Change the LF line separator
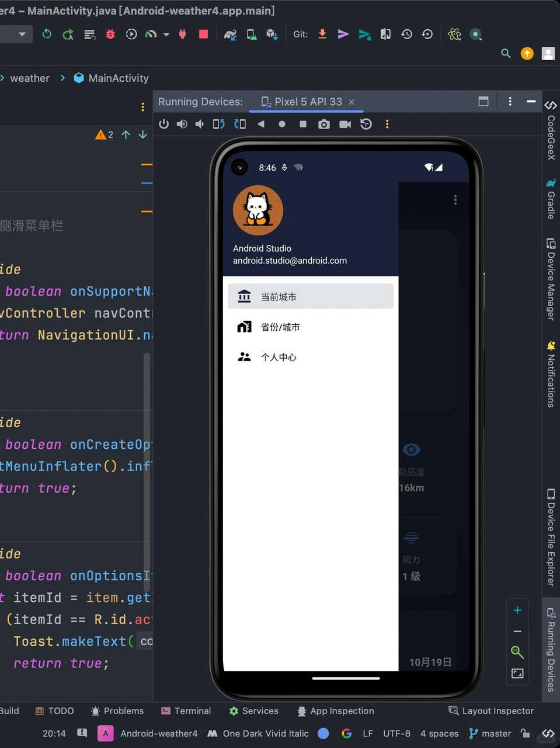Viewport: 560px width, 748px height. 368,733
